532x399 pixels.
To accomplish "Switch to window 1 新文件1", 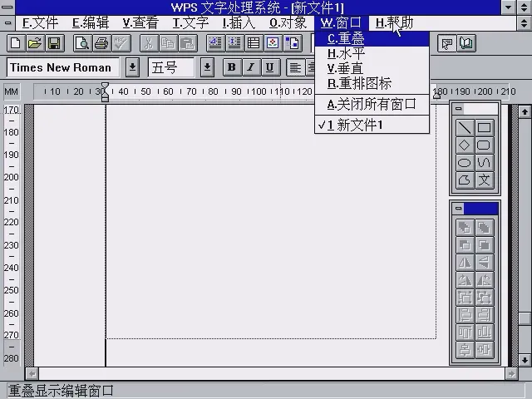I will coord(372,125).
